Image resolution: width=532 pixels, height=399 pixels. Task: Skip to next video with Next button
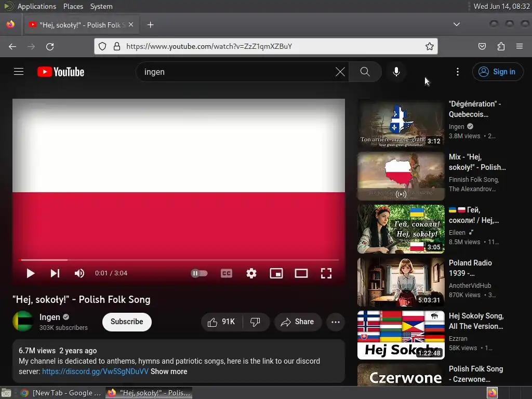tap(55, 273)
